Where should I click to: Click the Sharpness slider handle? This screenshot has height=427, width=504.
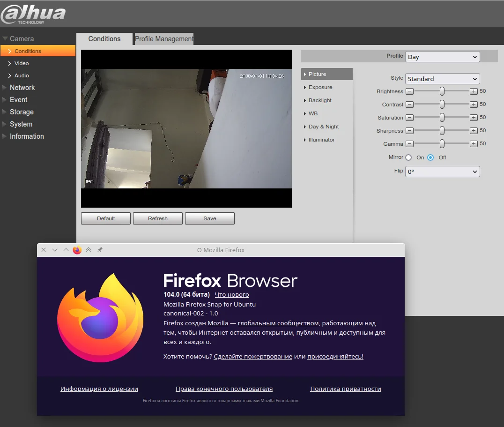click(442, 131)
